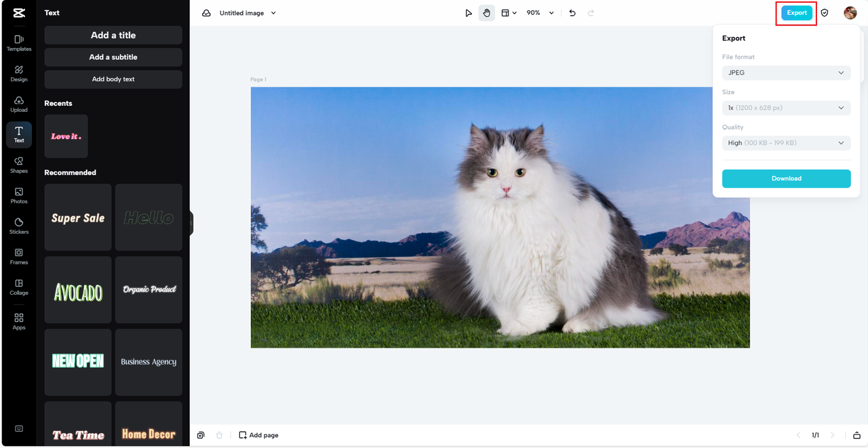Click Add page button
Image resolution: width=868 pixels, height=448 pixels.
[258, 435]
